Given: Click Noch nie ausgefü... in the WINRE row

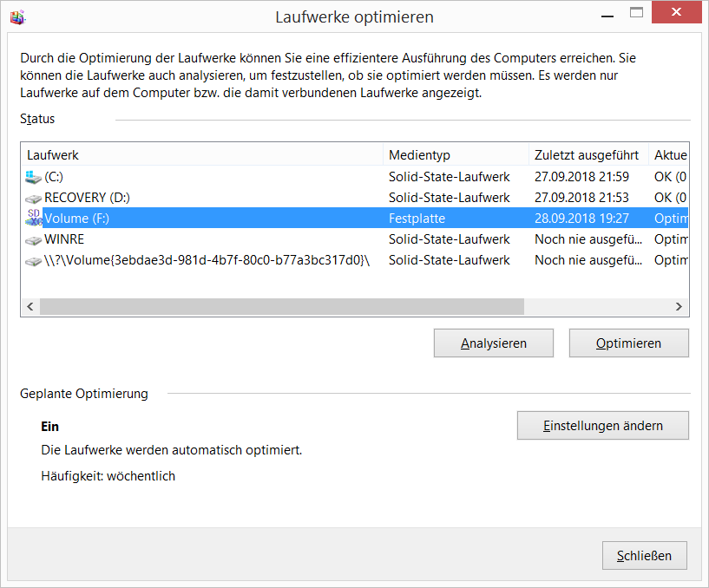Looking at the screenshot, I should coord(588,239).
